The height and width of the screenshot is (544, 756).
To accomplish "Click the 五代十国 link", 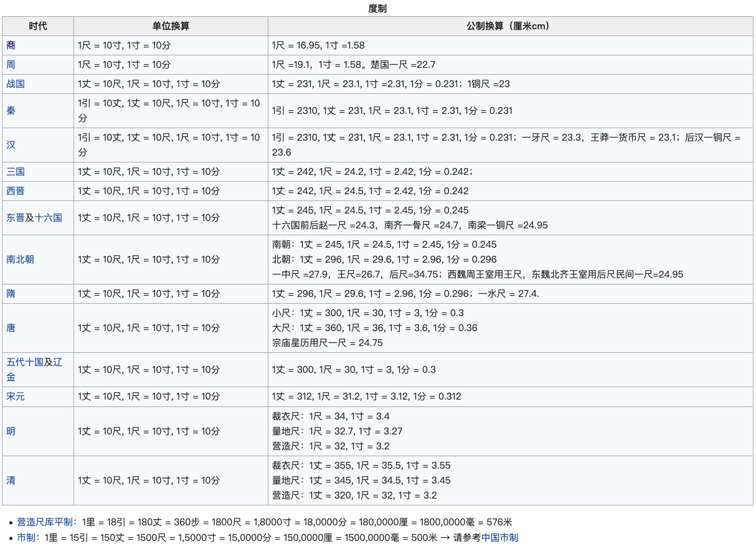I will click(x=25, y=362).
